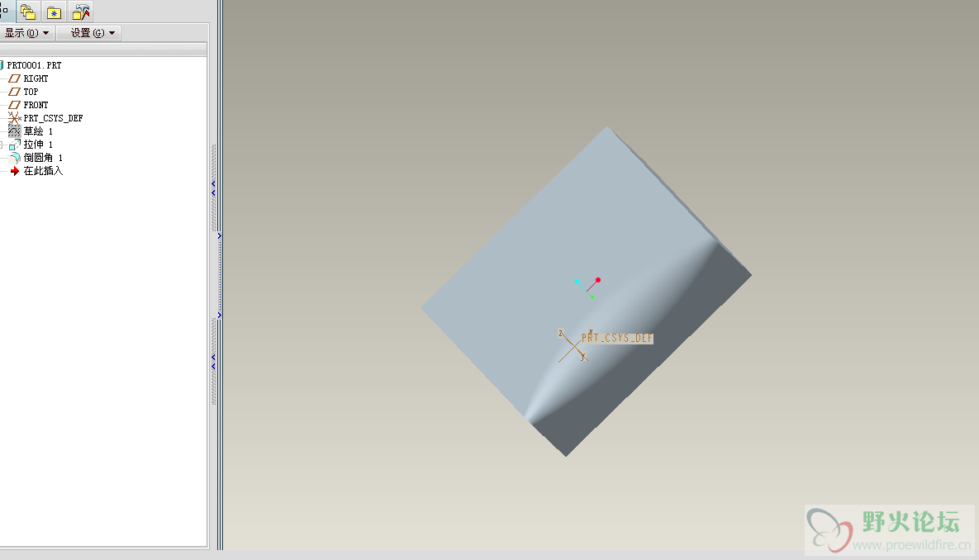Image resolution: width=979 pixels, height=560 pixels.
Task: Select the TOP datum plane icon
Action: (14, 92)
